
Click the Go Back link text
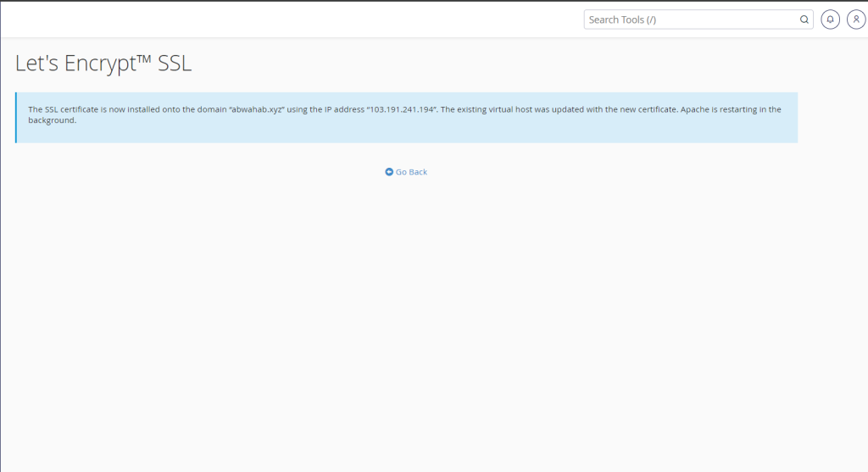coord(411,172)
